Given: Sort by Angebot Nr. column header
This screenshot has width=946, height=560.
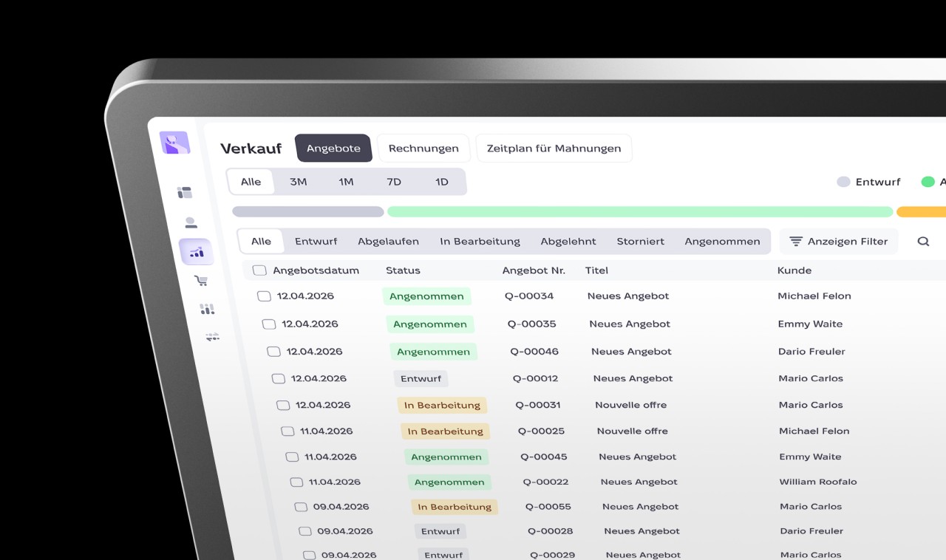Looking at the screenshot, I should point(534,270).
